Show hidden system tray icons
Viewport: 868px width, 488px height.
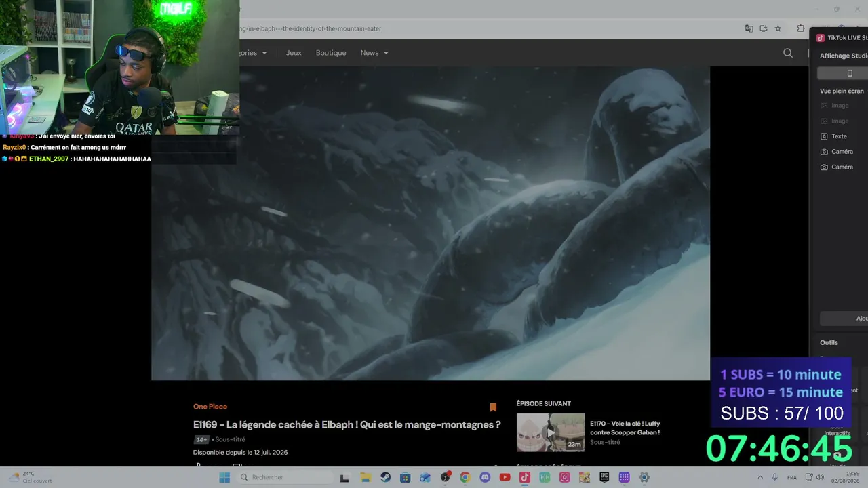760,477
